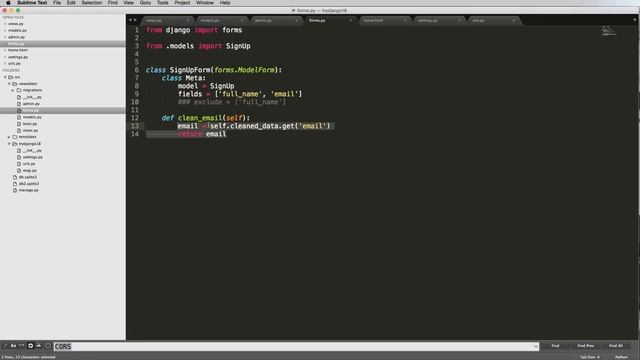Collapse the trydjango18 folder
Image resolution: width=640 pixels, height=360 pixels.
coord(9,144)
